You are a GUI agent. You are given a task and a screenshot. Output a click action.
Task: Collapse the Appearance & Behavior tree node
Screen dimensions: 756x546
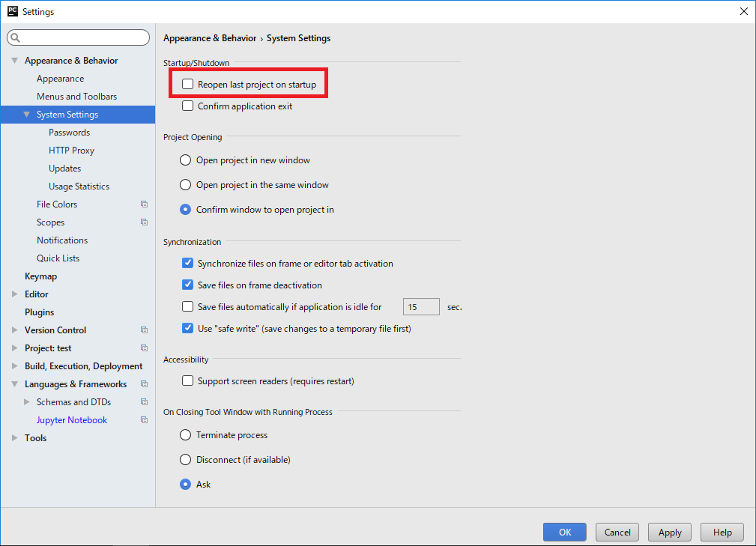coord(15,61)
